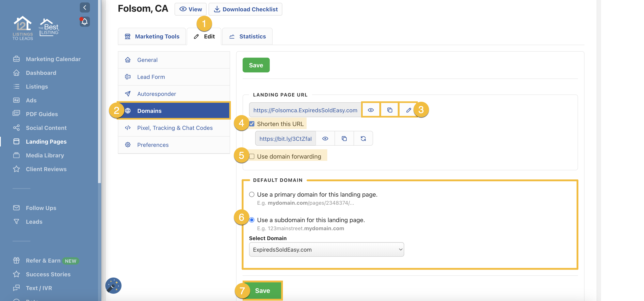Preview the shortened URL with eye toggle
The width and height of the screenshot is (644, 301).
[325, 138]
